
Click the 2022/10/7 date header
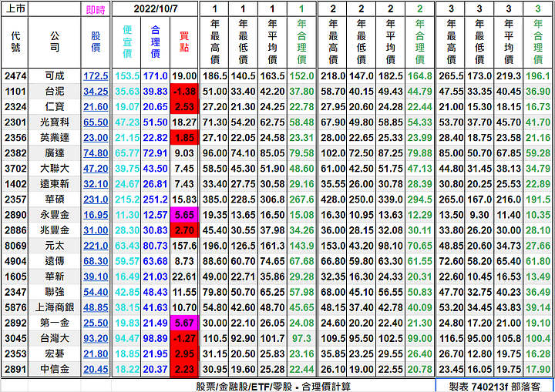tap(156, 8)
